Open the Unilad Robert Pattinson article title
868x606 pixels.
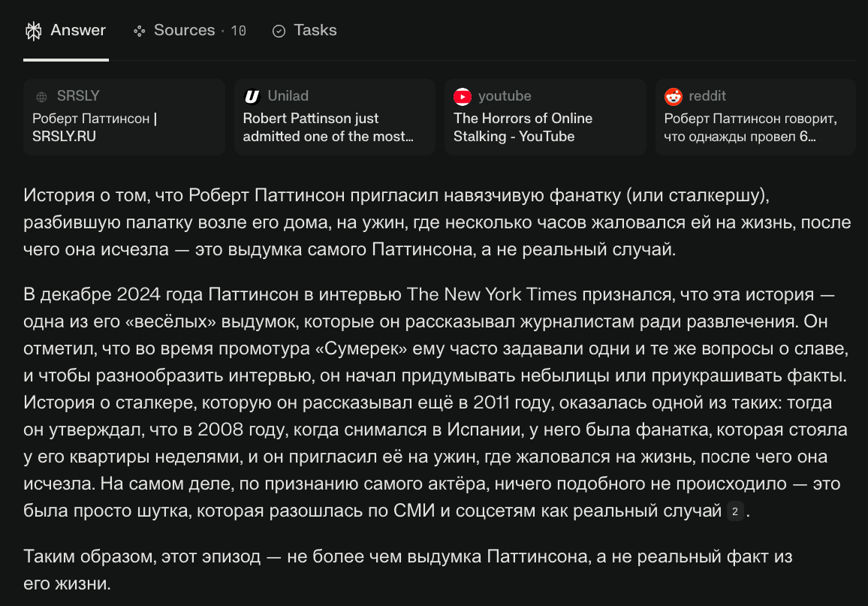(x=328, y=128)
